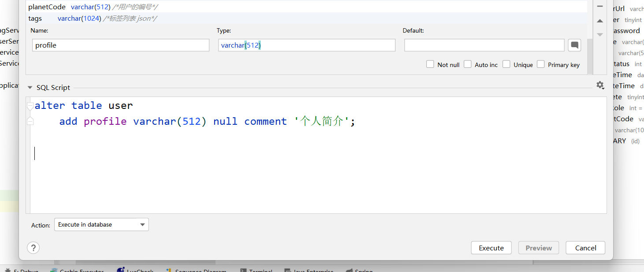The width and height of the screenshot is (644, 272).
Task: Open SQL Script gear settings
Action: point(600,86)
